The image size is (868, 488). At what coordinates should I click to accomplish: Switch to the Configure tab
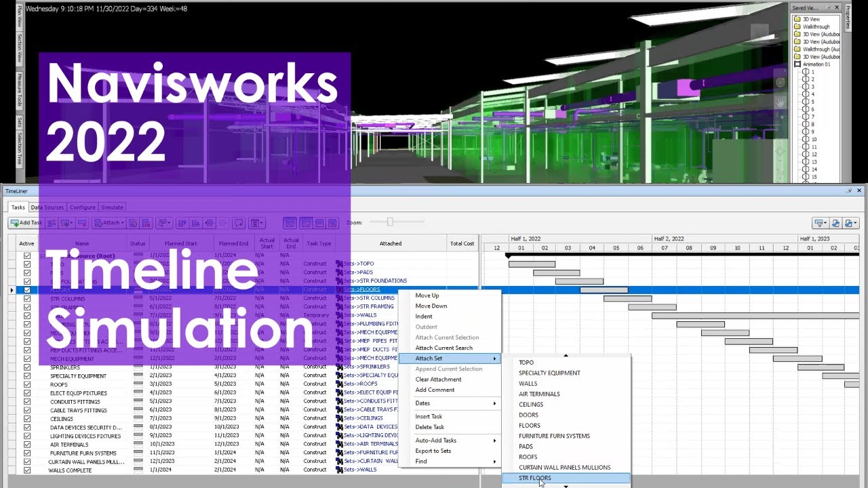(x=83, y=207)
